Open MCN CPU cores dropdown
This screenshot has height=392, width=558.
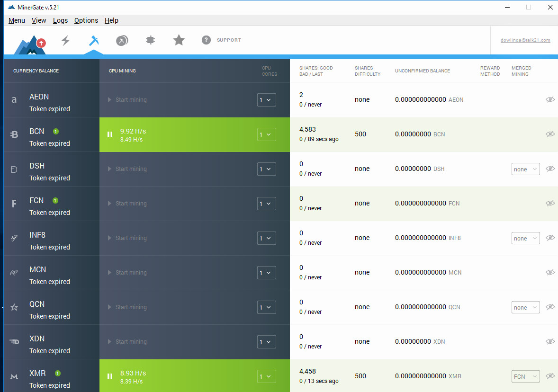[267, 273]
